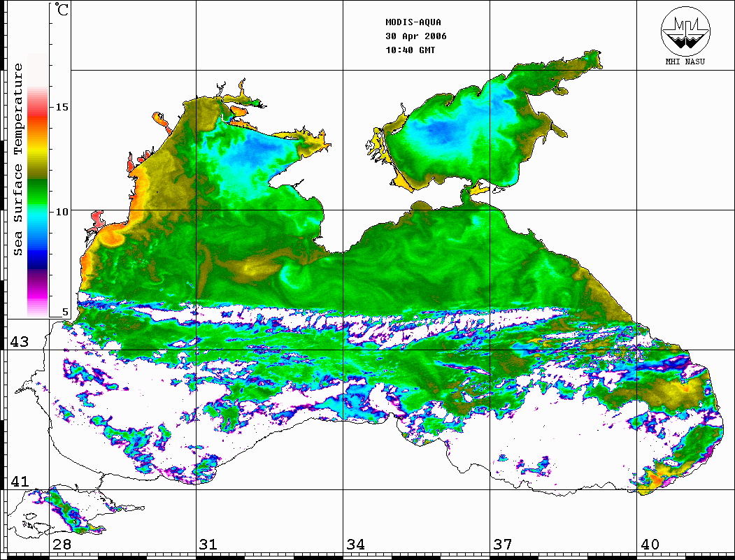This screenshot has width=735, height=560.
Task: Click the 10 tick label on the scale
Action: point(62,212)
